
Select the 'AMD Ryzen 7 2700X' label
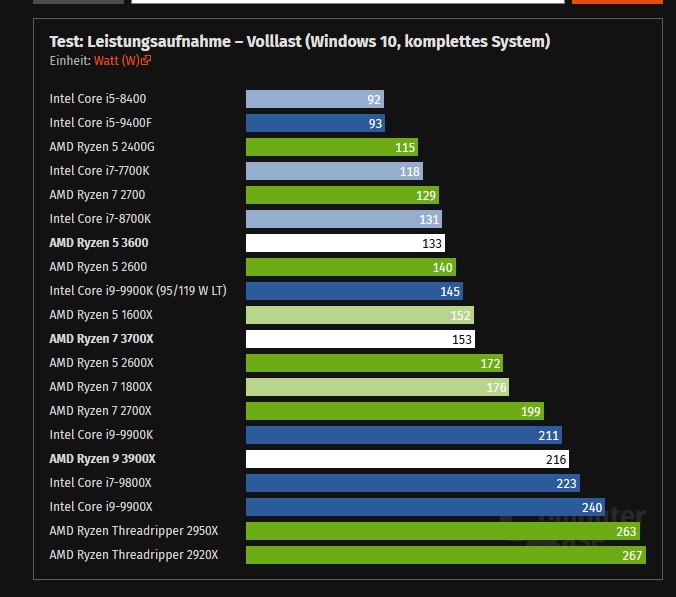tap(100, 411)
